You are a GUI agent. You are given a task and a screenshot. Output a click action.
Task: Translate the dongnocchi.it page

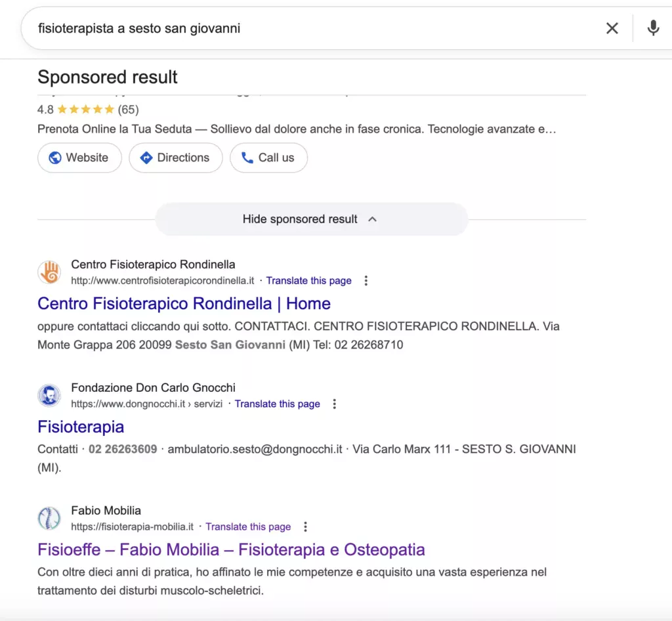click(x=277, y=404)
